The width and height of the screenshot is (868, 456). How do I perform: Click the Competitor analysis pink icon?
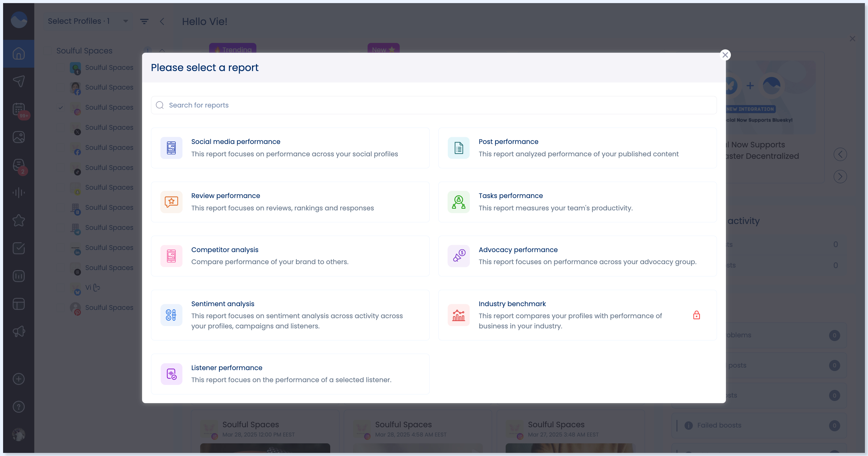coord(171,256)
